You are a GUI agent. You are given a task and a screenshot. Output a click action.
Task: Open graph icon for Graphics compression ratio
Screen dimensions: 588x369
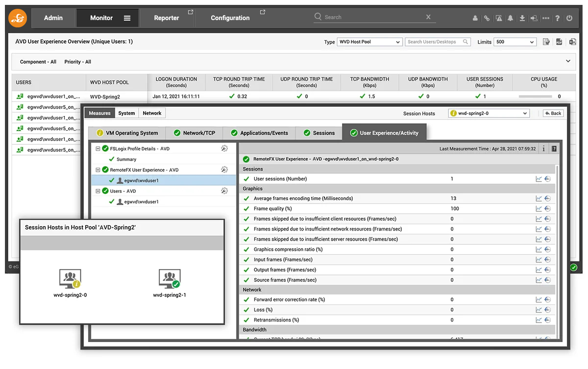pyautogui.click(x=539, y=250)
